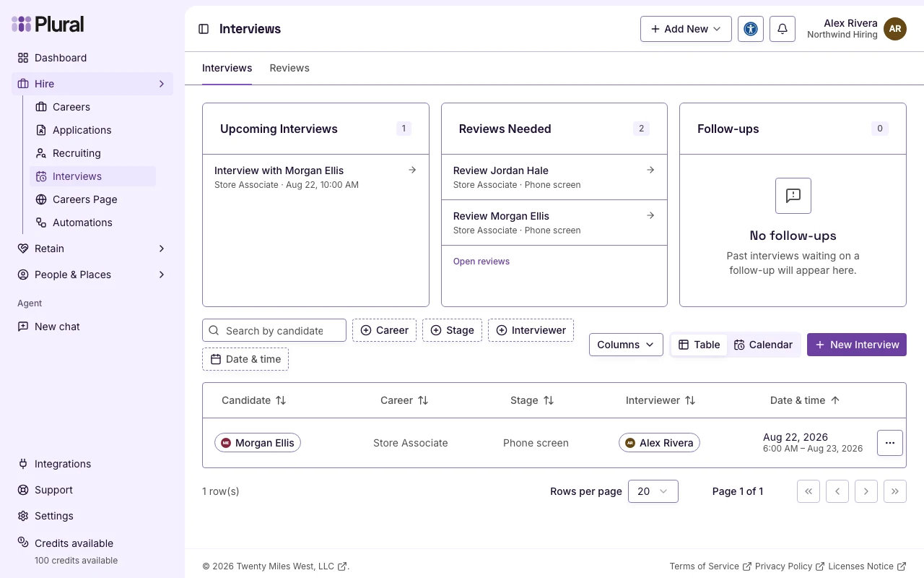Open the Rows per page dropdown
The image size is (924, 578).
pos(653,491)
